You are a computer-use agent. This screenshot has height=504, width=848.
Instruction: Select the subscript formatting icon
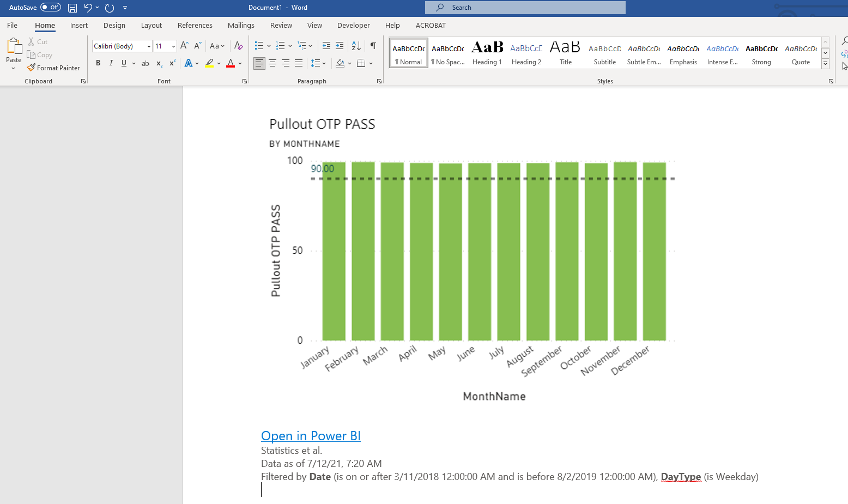pyautogui.click(x=159, y=64)
